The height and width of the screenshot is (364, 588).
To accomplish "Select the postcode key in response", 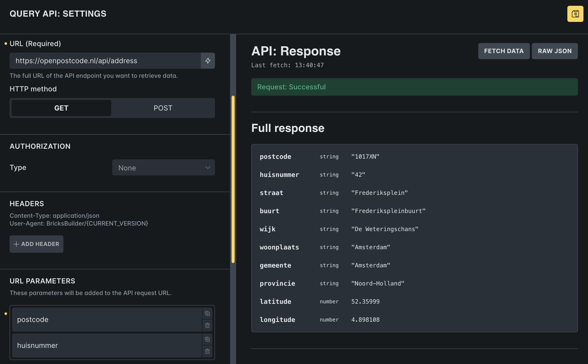I will tap(275, 157).
